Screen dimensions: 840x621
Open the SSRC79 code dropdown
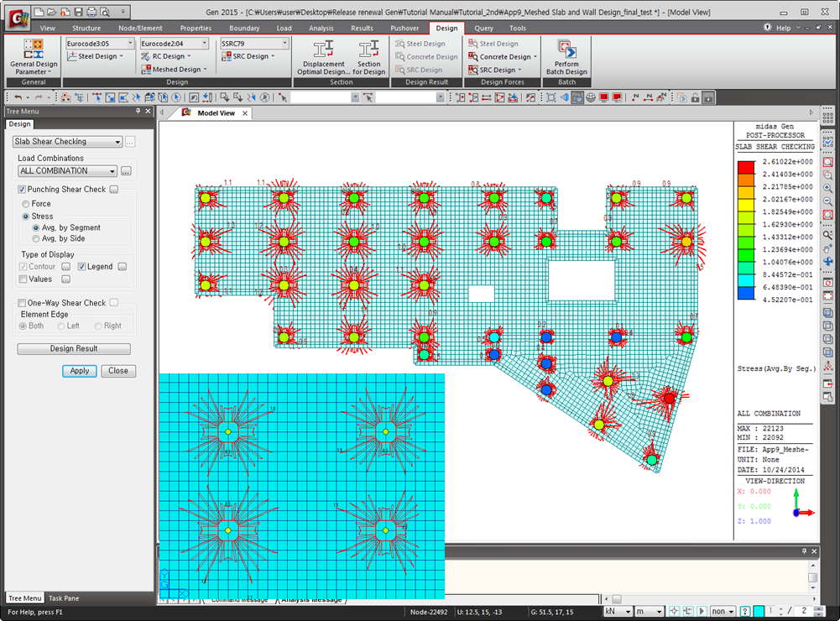[254, 44]
